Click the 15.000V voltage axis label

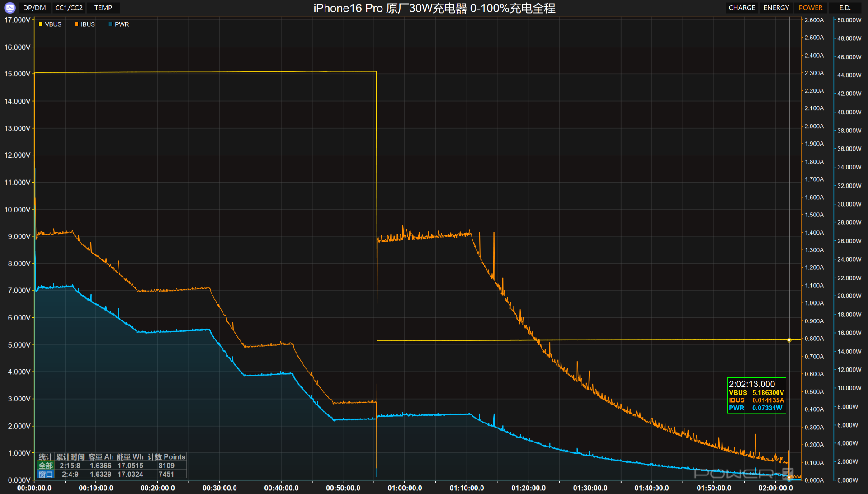click(17, 74)
